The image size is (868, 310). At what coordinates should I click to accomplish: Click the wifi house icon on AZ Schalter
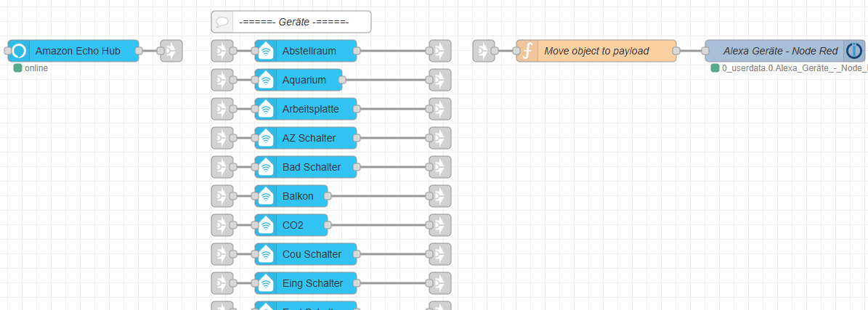pyautogui.click(x=266, y=138)
